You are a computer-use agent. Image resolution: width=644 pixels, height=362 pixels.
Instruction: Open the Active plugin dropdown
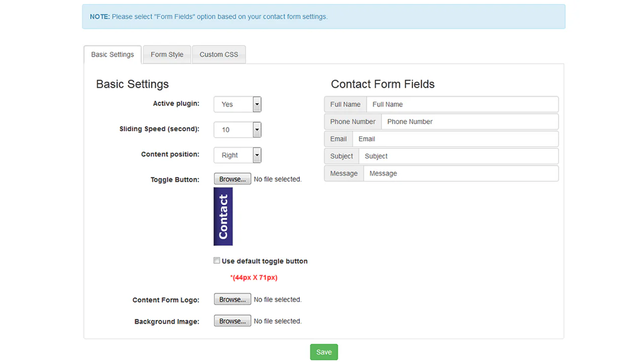pos(237,105)
